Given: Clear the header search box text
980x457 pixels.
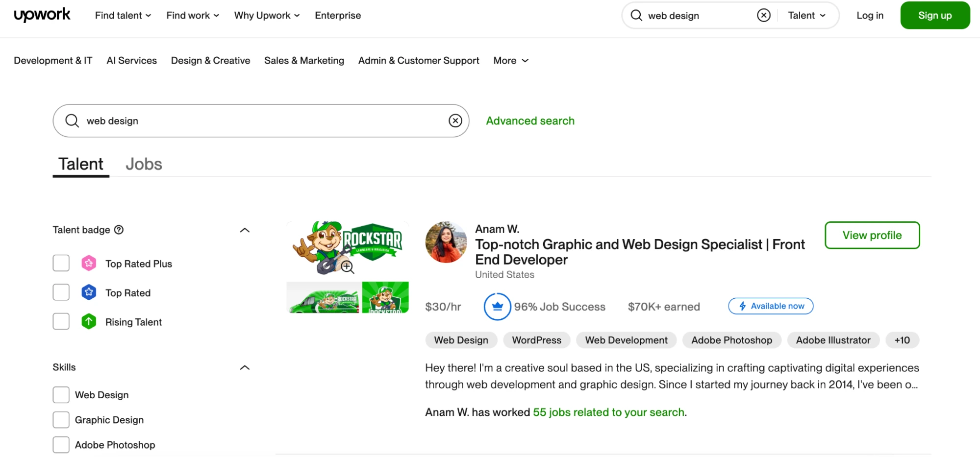Looking at the screenshot, I should [764, 15].
